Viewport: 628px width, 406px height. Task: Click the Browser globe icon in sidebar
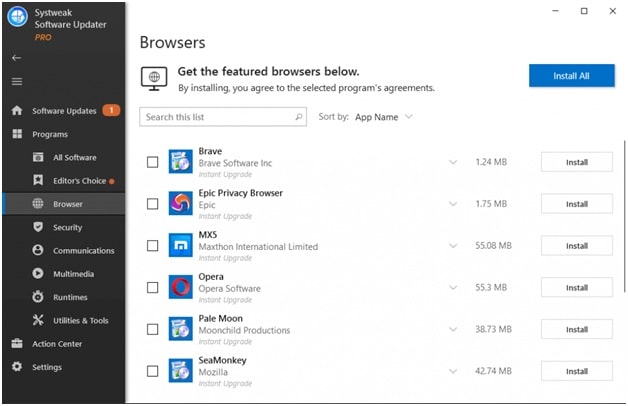point(38,203)
